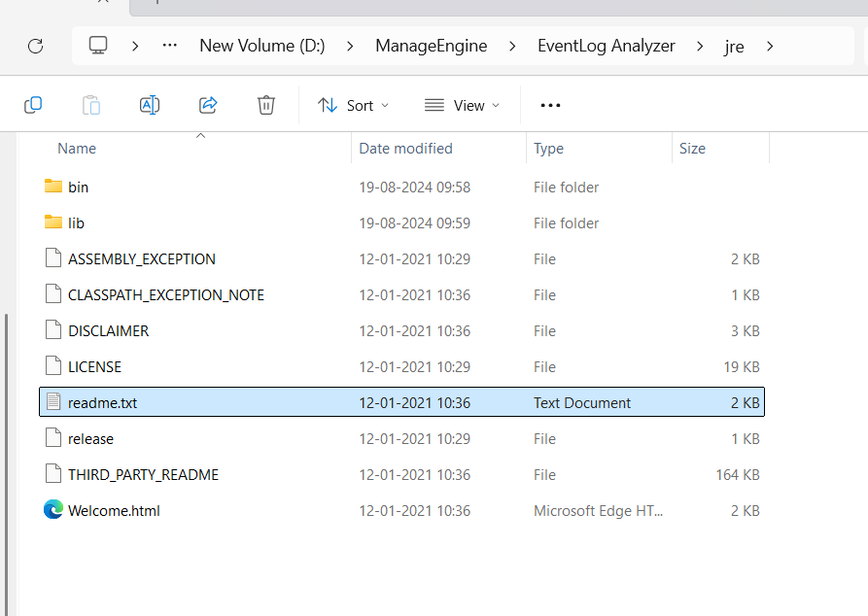The height and width of the screenshot is (616, 868).
Task: Expand chevron after EventLog Analyzer
Action: pos(700,46)
